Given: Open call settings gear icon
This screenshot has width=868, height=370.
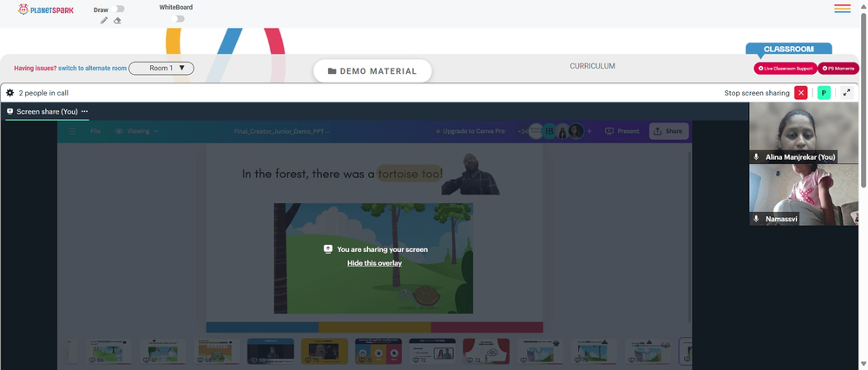Looking at the screenshot, I should click(x=10, y=93).
